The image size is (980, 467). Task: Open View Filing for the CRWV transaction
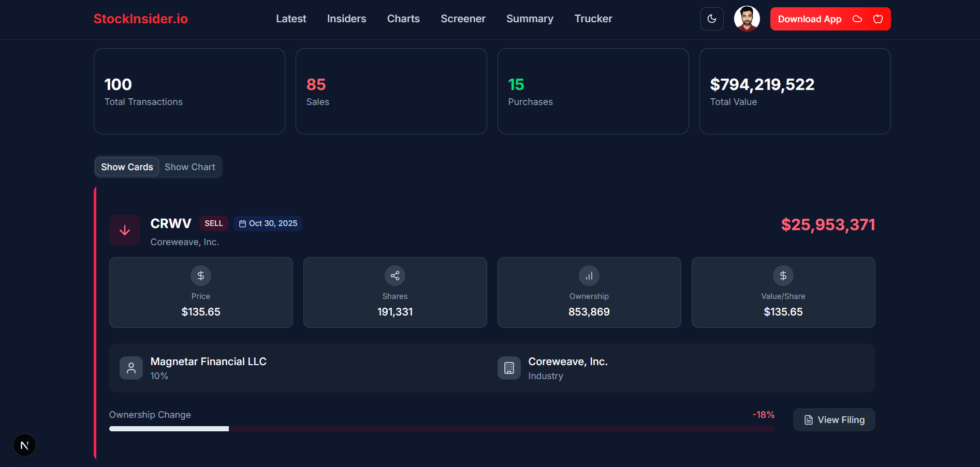tap(833, 419)
